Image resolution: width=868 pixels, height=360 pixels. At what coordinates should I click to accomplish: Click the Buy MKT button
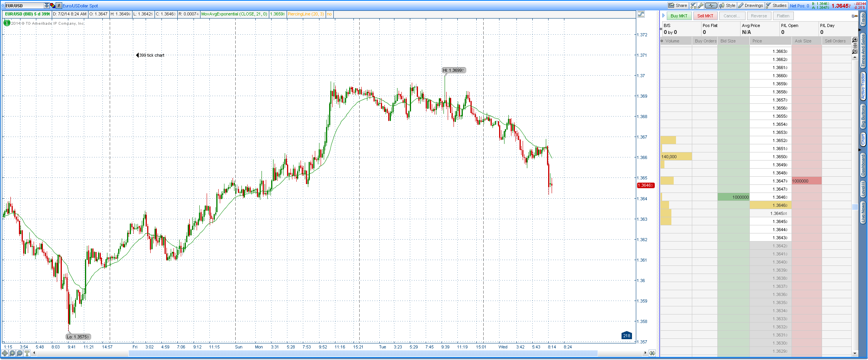coord(679,16)
